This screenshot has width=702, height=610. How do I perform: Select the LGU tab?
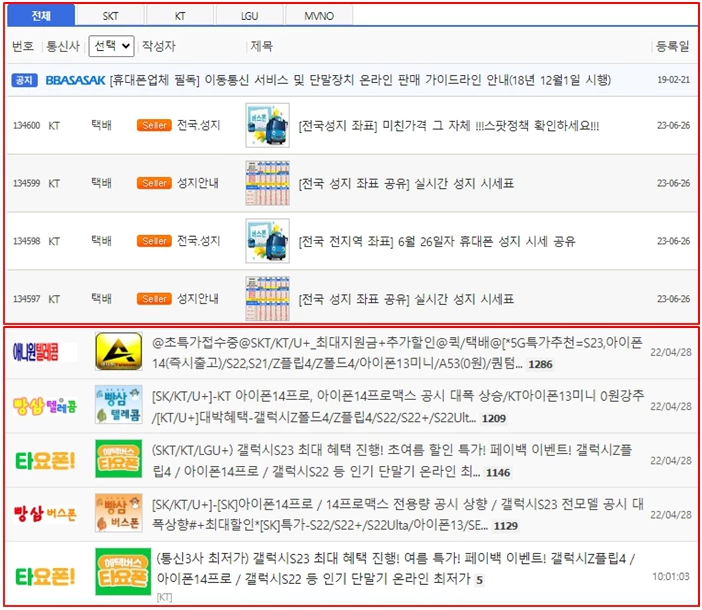point(249,16)
